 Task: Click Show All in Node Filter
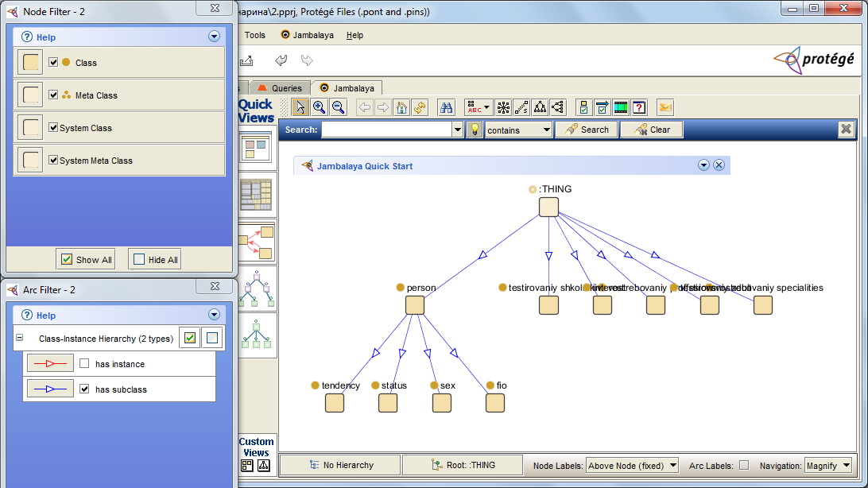point(86,259)
